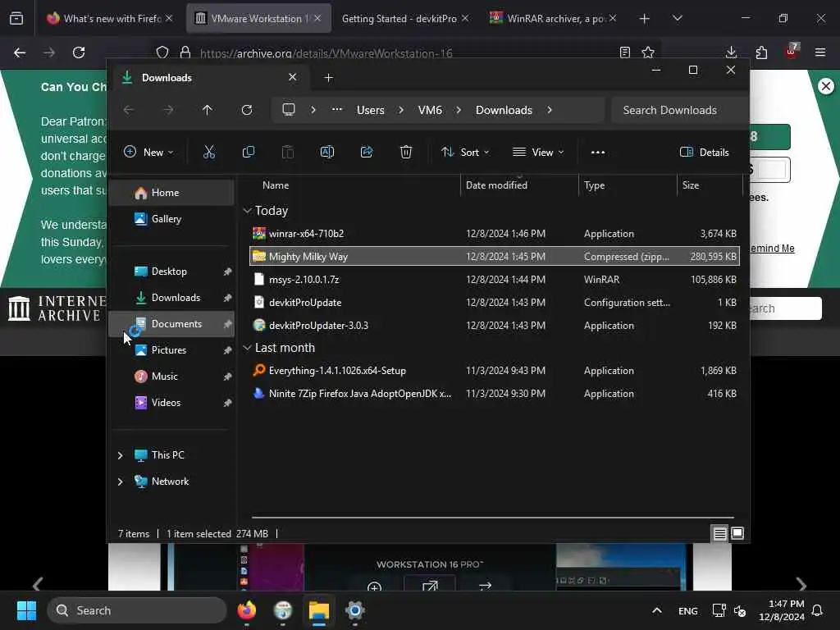
Task: Open Firefox downloads panel
Action: click(731, 52)
